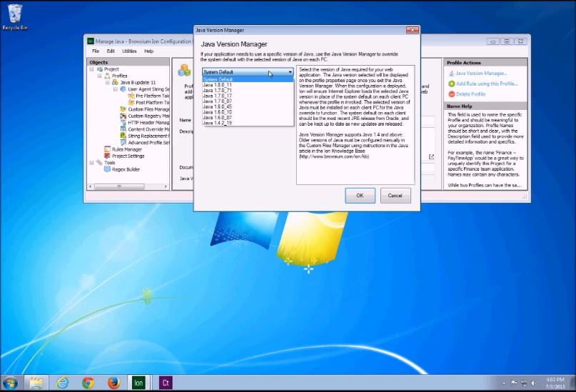Select Java 1.7.0_17 from the list
This screenshot has width=576, height=392.
[248, 96]
